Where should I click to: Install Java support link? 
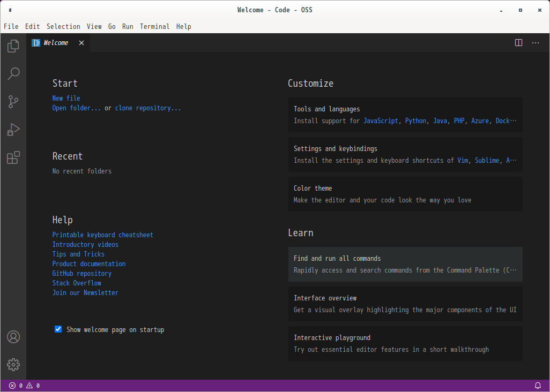pos(440,121)
